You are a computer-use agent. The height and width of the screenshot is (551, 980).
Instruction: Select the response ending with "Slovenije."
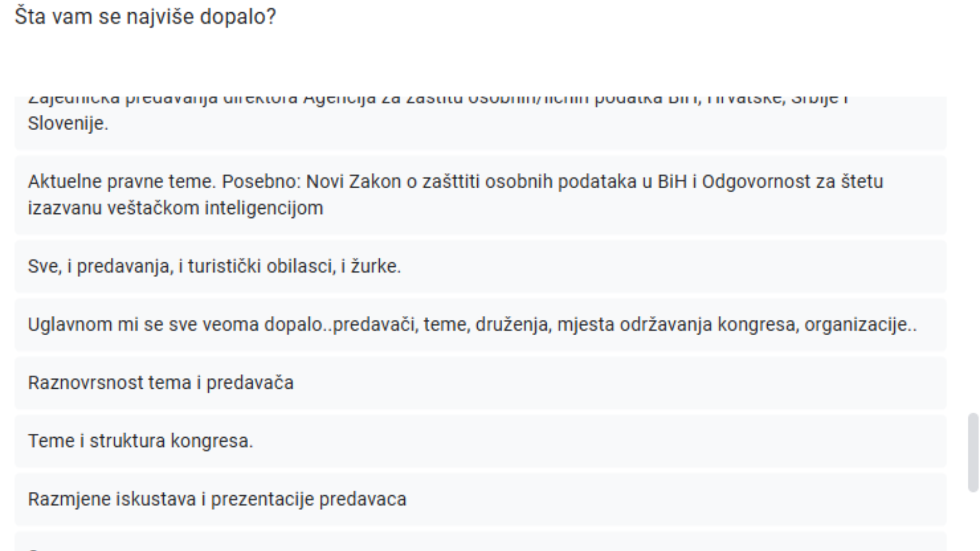pos(480,122)
